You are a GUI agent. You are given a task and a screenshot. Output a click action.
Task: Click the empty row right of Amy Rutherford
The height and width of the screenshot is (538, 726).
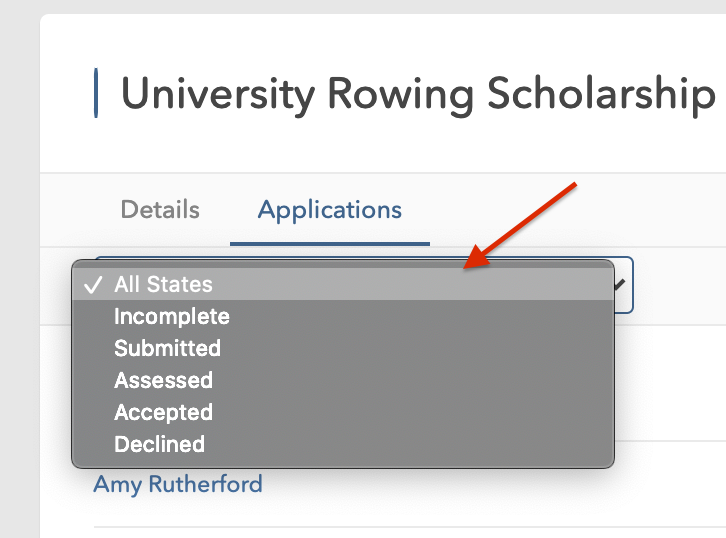[x=500, y=485]
